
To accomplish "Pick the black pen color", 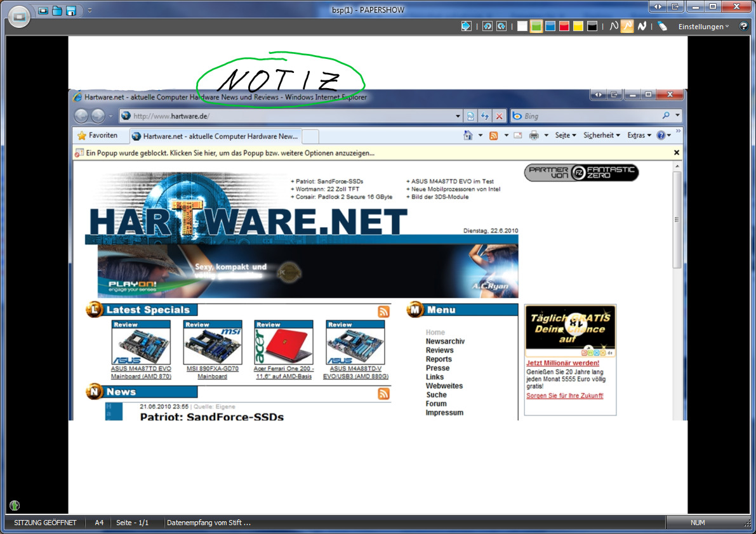I will click(592, 26).
